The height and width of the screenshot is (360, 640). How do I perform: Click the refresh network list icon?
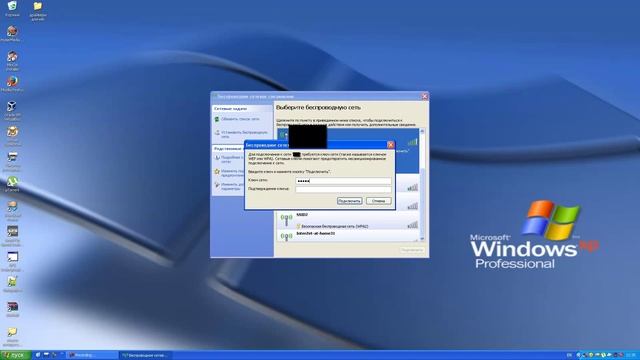pyautogui.click(x=217, y=119)
